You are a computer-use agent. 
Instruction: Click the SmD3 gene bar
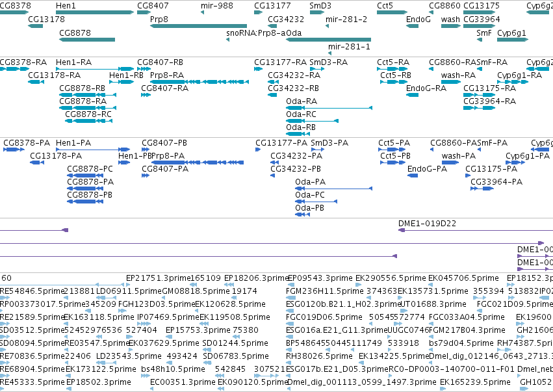317,12
